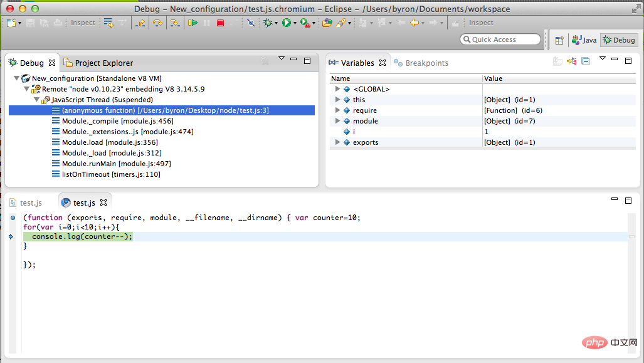
Task: Click the instruction pointer arrow in gutter
Action: click(11, 236)
